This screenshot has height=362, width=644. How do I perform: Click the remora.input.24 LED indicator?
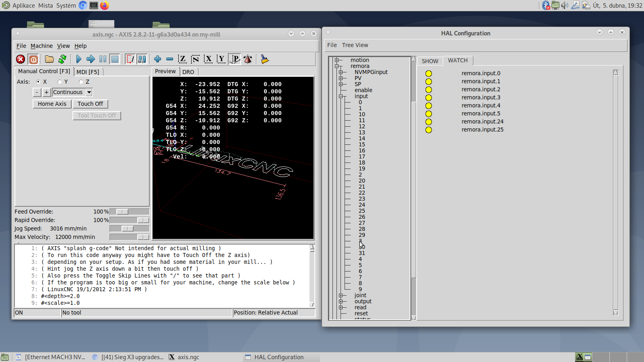click(429, 122)
